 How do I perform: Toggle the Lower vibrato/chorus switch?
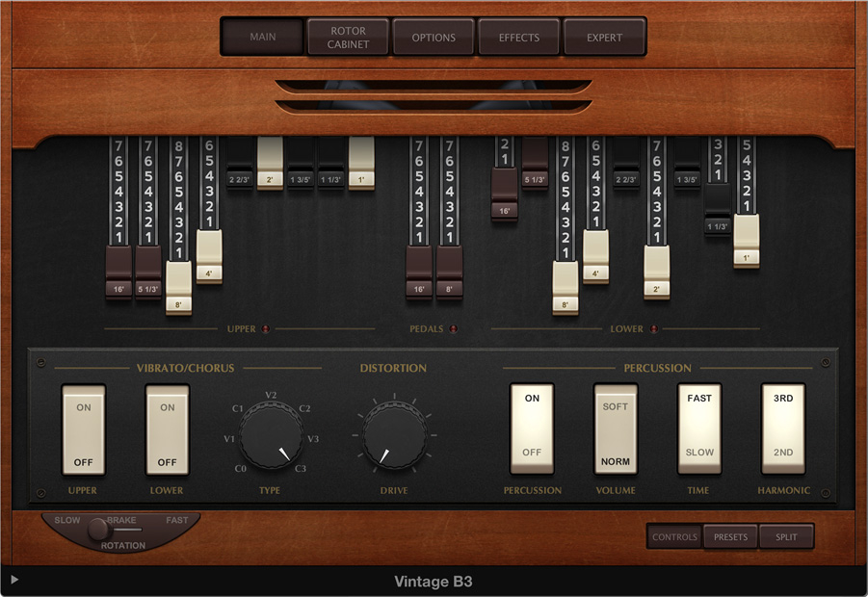(x=168, y=429)
